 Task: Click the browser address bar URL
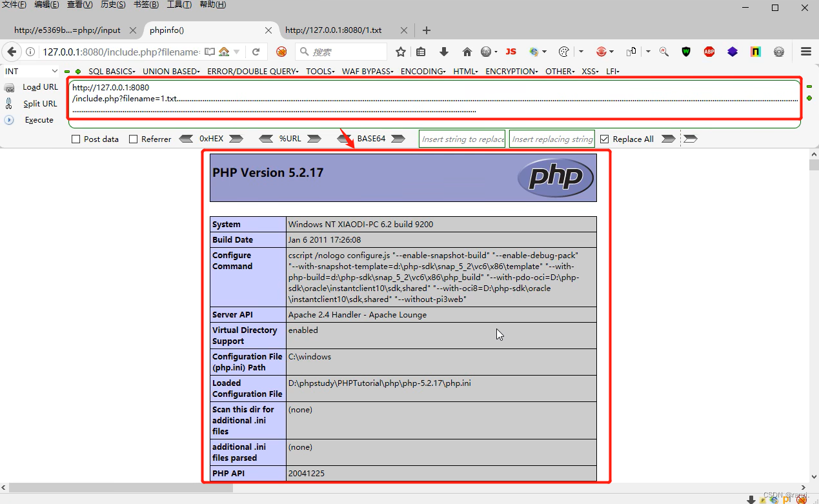point(121,52)
